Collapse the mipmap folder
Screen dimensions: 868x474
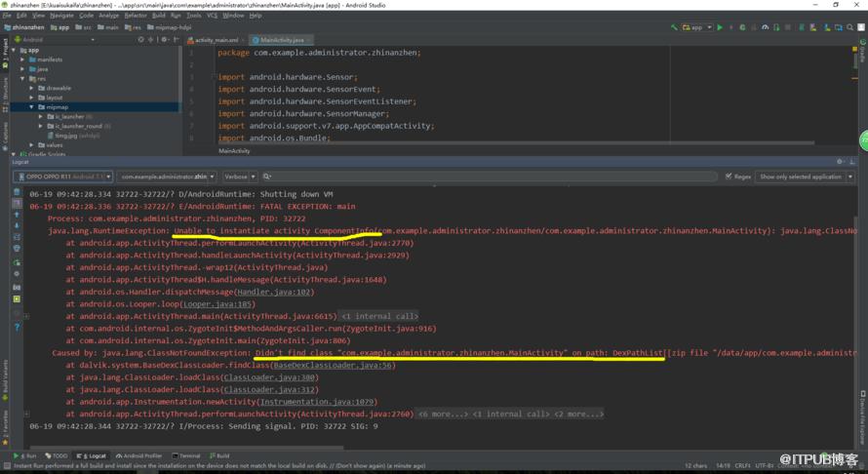click(31, 107)
